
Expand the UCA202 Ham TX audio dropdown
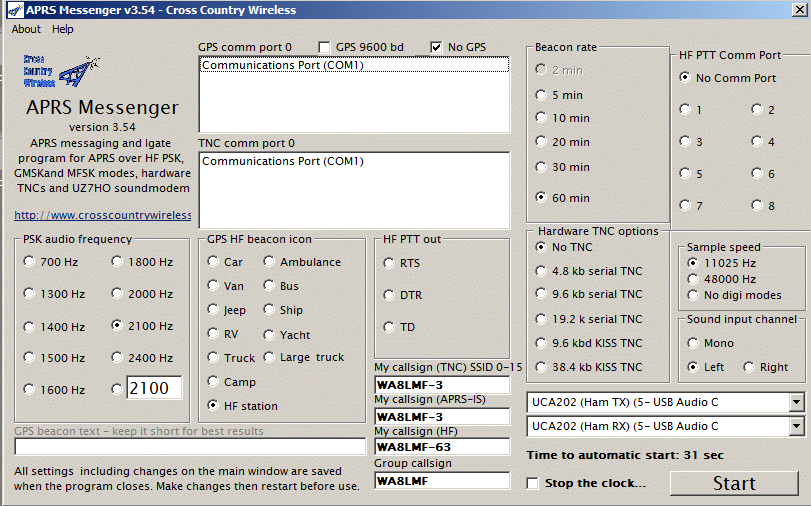click(797, 403)
